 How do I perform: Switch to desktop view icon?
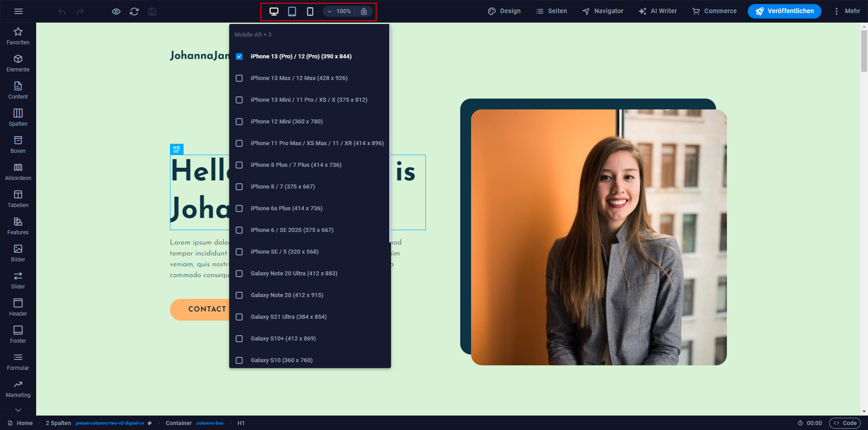274,11
